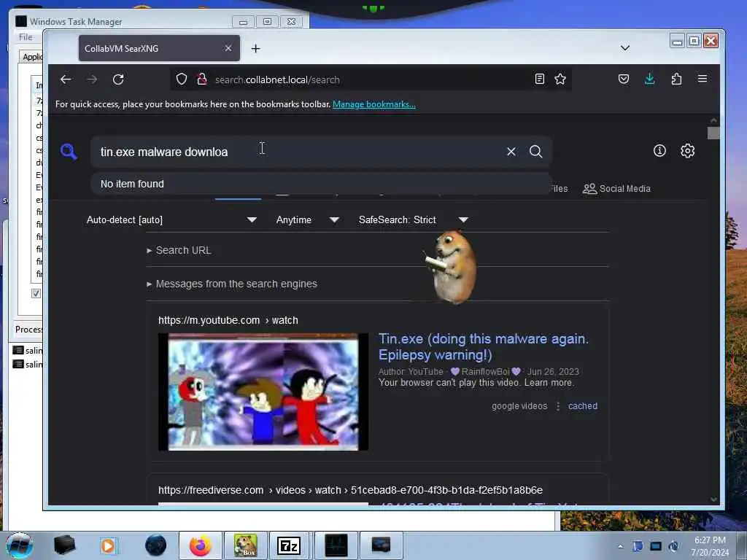Bookmark this page with the star icon
The width and height of the screenshot is (747, 560).
(560, 79)
